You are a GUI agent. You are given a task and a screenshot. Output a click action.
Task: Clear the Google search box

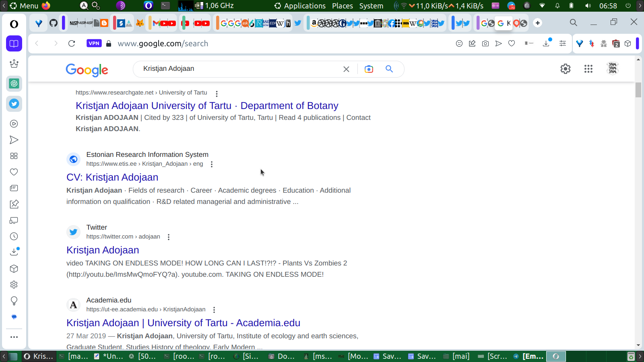[x=346, y=69]
